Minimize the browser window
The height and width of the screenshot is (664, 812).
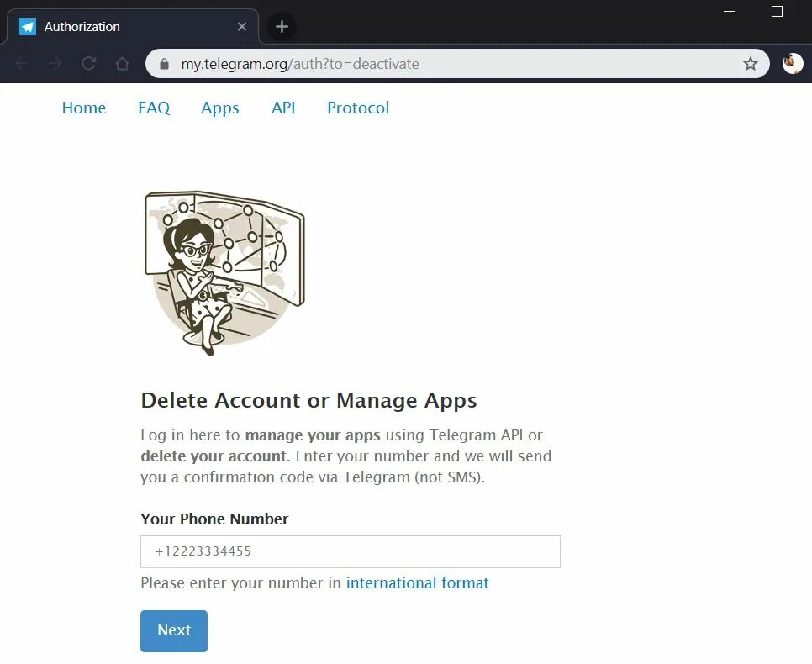coord(729,12)
